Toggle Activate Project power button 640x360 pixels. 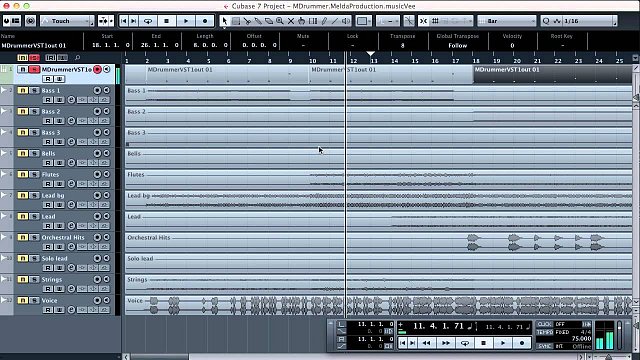click(7, 21)
